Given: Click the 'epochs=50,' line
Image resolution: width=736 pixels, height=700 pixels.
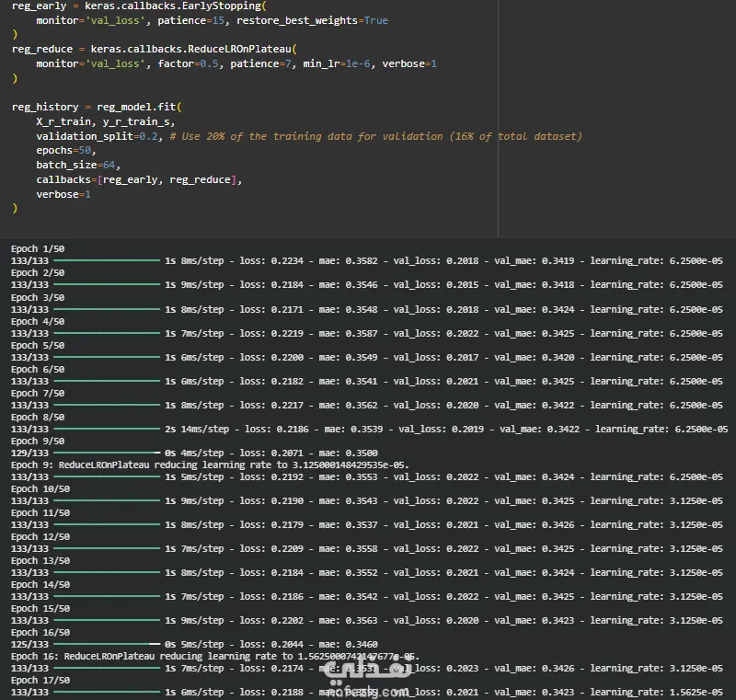Looking at the screenshot, I should 66,151.
